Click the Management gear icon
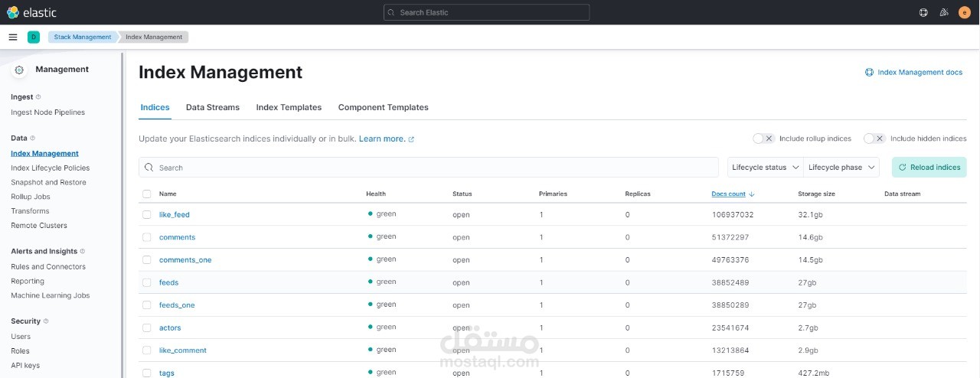This screenshot has width=980, height=378. [19, 70]
